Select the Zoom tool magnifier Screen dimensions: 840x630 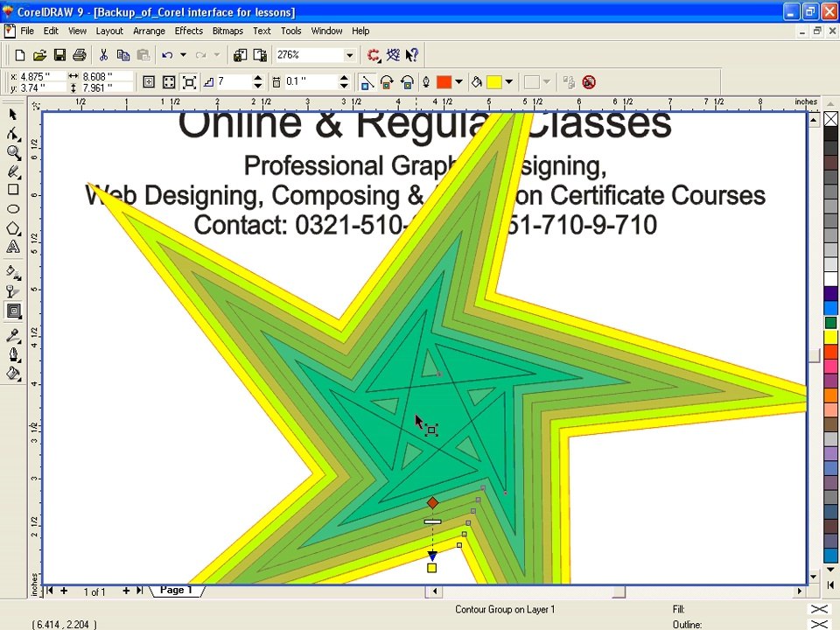point(13,152)
